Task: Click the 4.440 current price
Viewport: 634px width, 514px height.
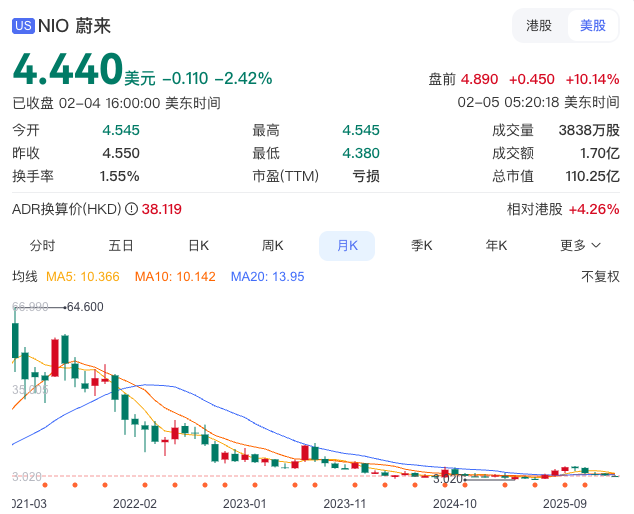Action: (68, 69)
